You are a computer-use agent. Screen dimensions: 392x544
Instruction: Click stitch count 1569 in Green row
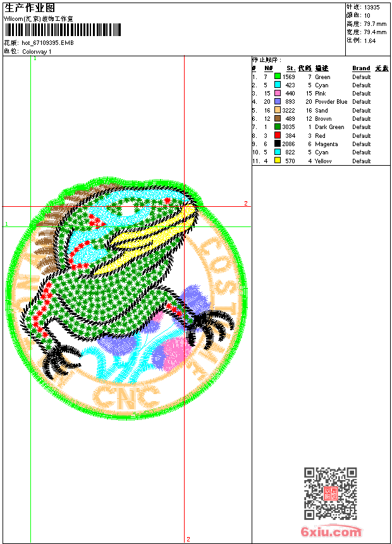288,77
